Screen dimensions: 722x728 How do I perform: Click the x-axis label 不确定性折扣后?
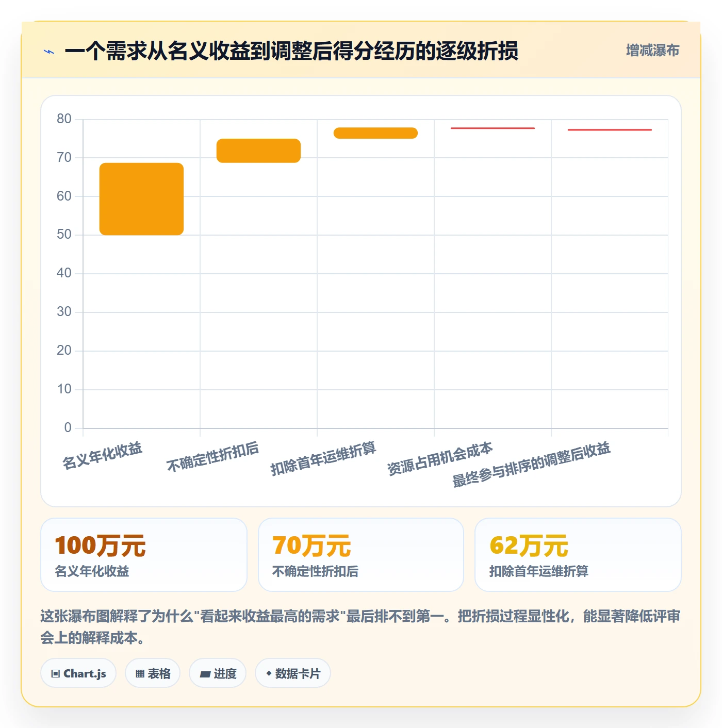(x=212, y=457)
